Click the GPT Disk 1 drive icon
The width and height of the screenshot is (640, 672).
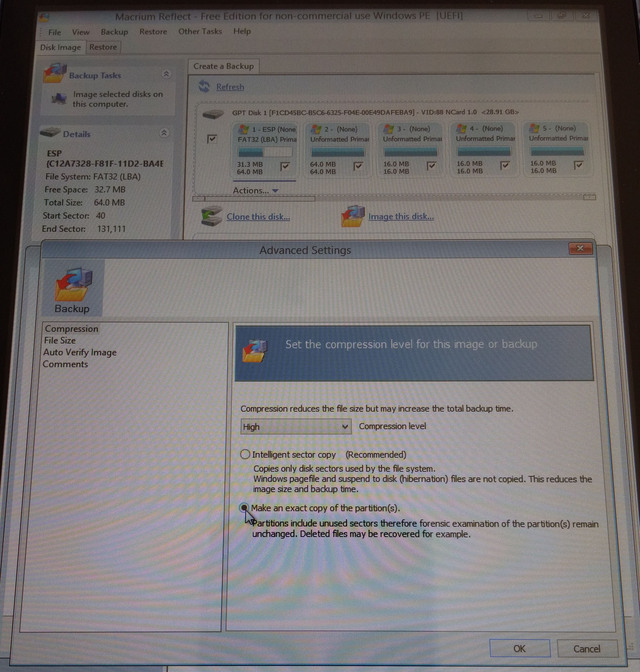pos(213,114)
